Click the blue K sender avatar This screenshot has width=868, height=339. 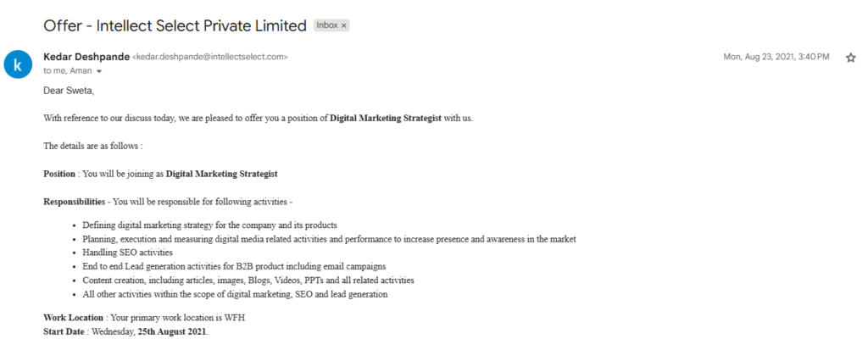(x=18, y=64)
